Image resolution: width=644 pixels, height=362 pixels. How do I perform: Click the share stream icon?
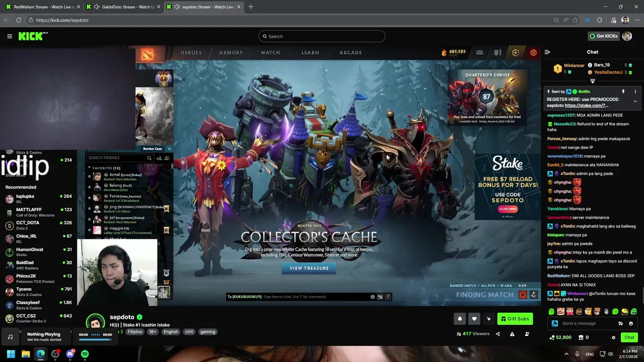point(498,334)
